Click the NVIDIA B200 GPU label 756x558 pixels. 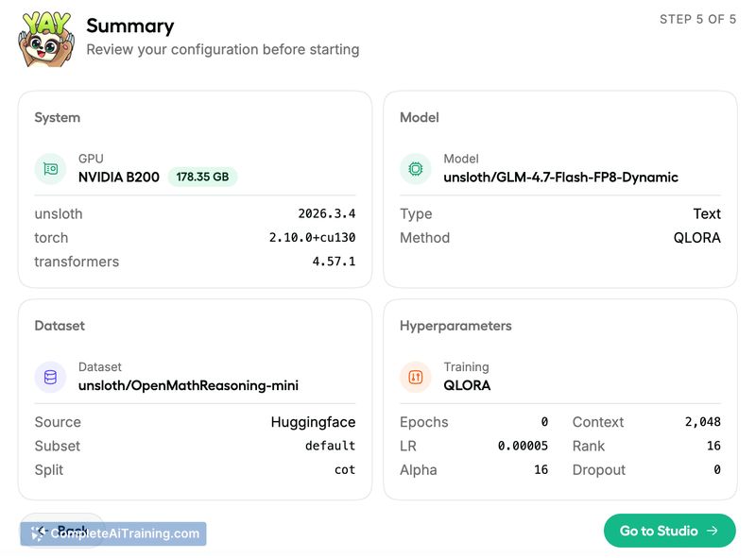pos(119,177)
